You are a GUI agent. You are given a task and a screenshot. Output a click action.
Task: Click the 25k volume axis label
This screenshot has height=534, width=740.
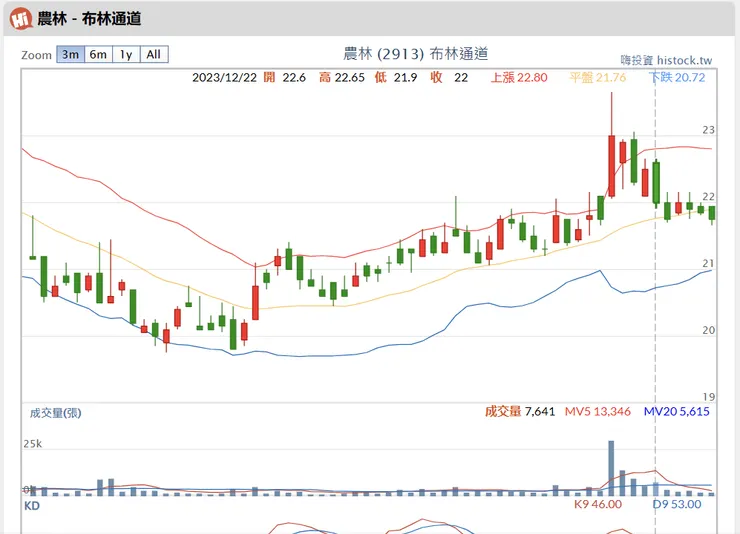tap(33, 443)
